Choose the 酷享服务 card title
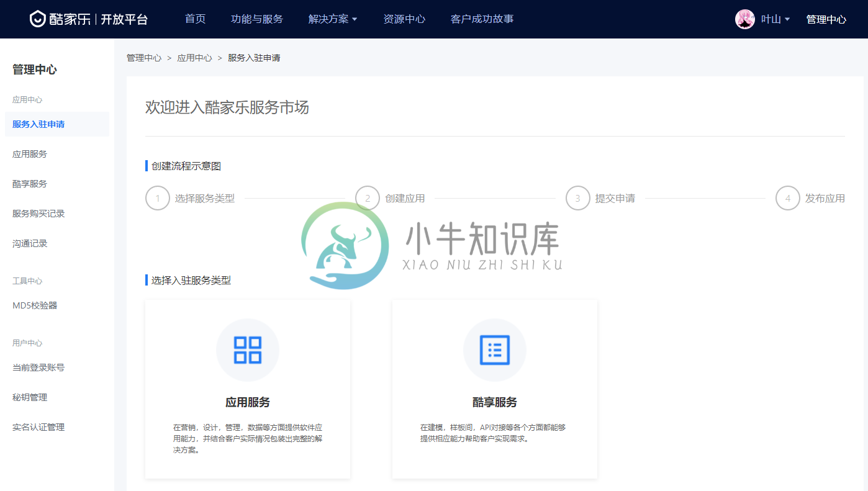Image resolution: width=868 pixels, height=491 pixels. click(495, 402)
